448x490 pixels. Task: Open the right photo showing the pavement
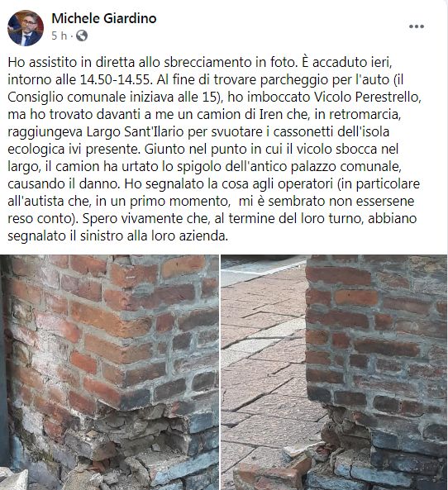[334, 372]
